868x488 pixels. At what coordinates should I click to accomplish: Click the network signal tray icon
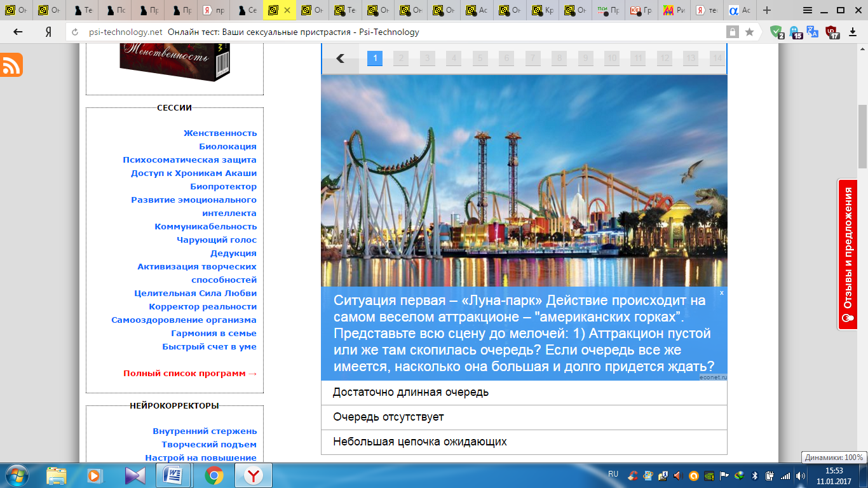tap(785, 475)
